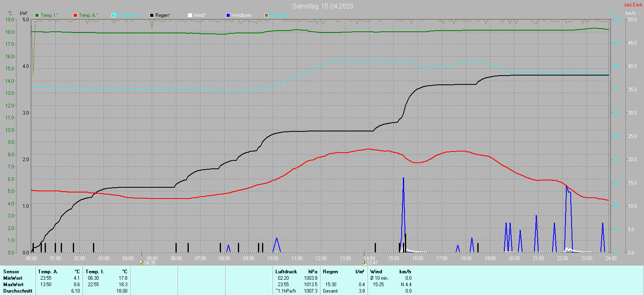Click the Temp. I. average value '18.00'

tap(122, 291)
